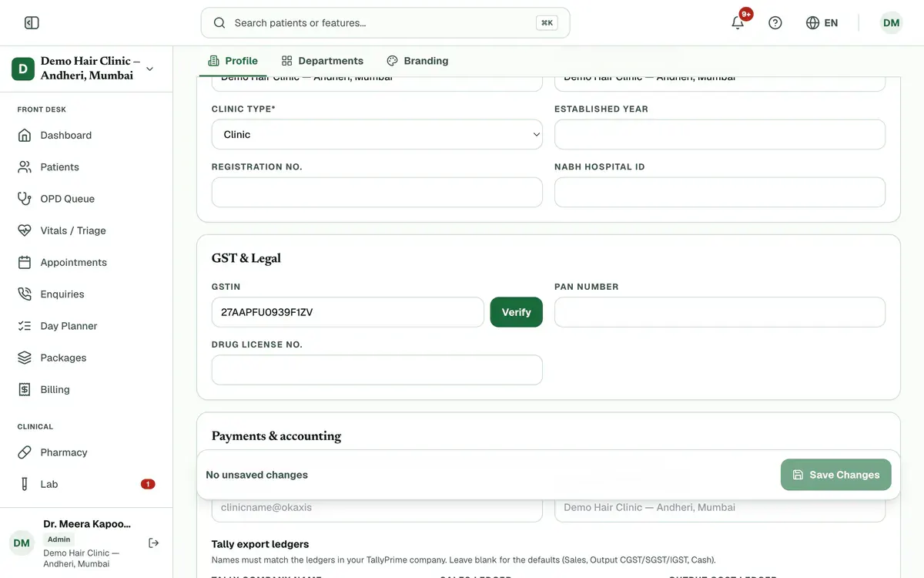Click the GST & Legal heading

click(x=246, y=258)
